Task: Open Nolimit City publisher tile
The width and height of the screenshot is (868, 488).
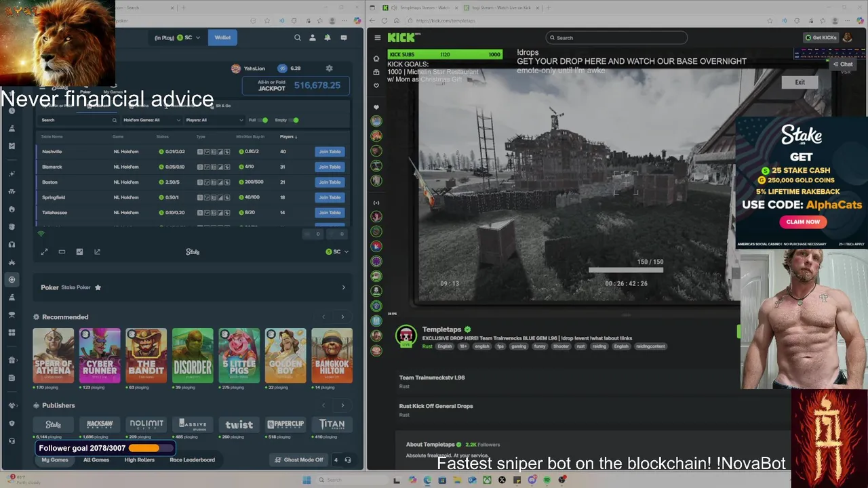Action: (x=146, y=424)
